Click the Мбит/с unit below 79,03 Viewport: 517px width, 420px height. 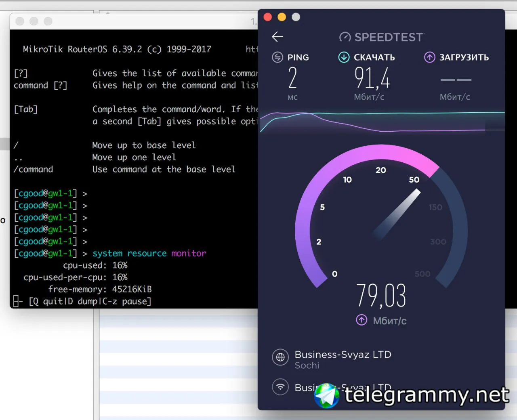tap(390, 321)
